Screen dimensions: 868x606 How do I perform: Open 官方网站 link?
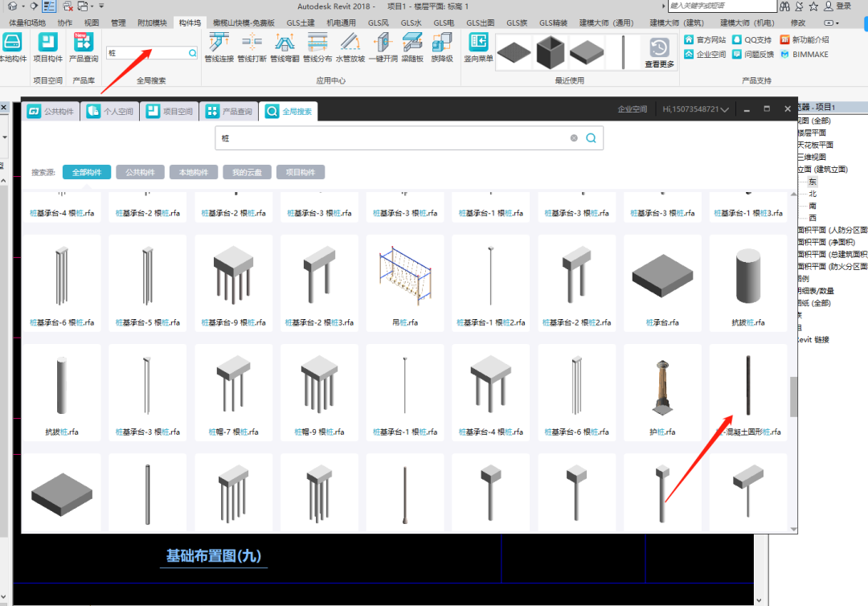(x=705, y=40)
